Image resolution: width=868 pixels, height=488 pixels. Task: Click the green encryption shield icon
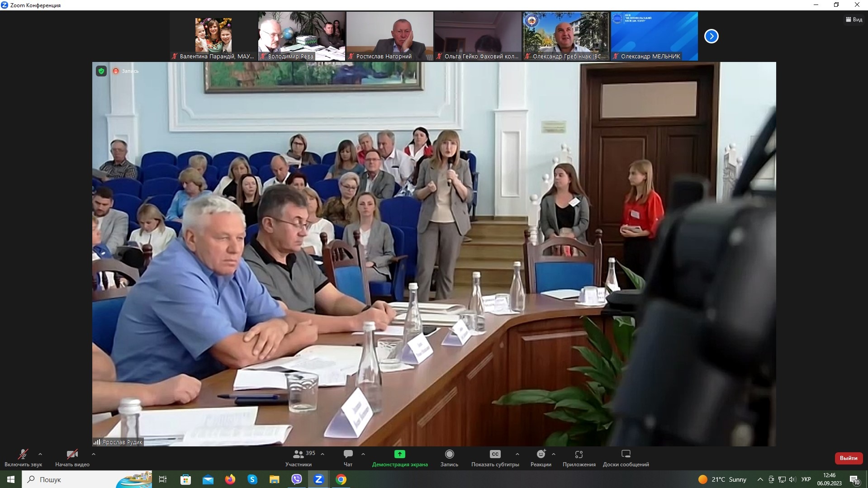pyautogui.click(x=101, y=71)
